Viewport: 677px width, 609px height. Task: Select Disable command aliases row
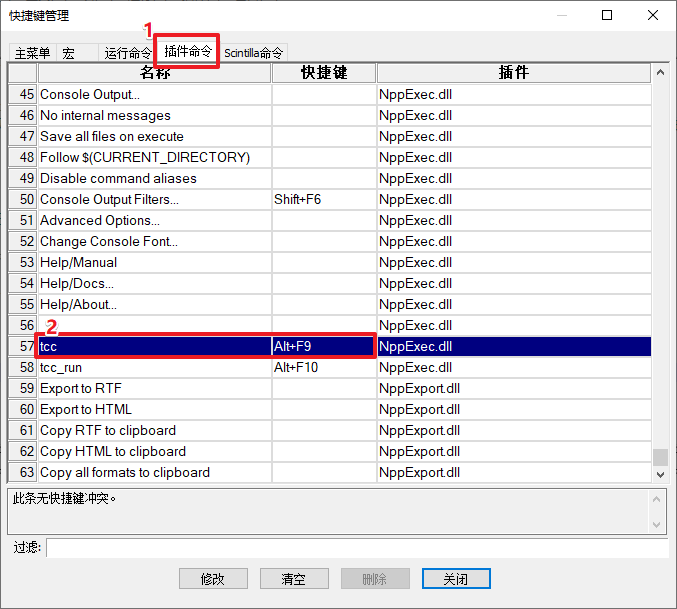pos(330,179)
